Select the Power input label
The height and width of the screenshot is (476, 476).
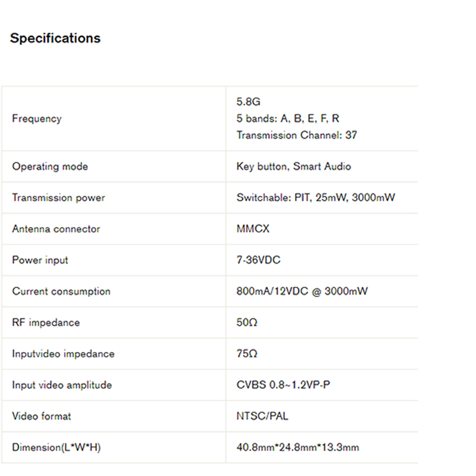pos(40,260)
